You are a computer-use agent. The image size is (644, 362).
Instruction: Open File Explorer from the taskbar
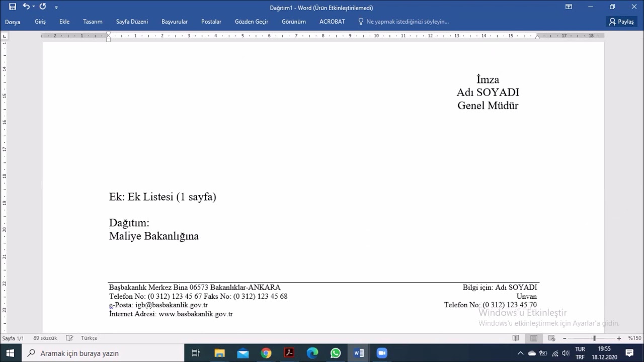(219, 353)
